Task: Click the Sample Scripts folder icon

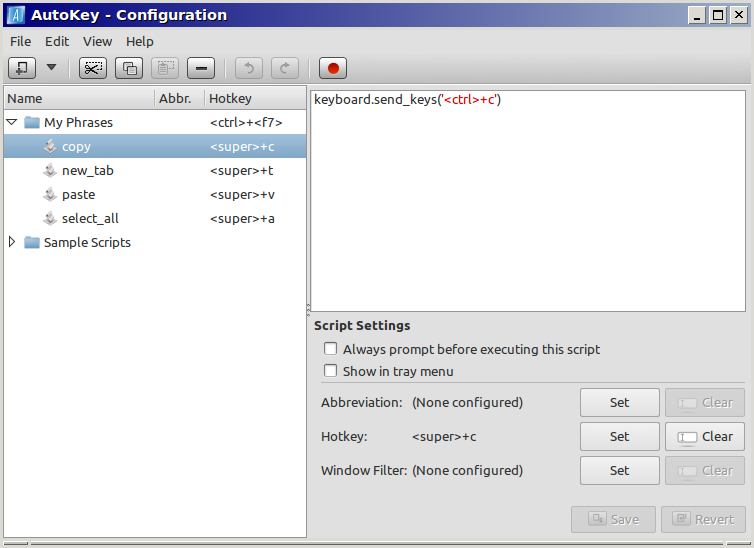Action: (32, 242)
